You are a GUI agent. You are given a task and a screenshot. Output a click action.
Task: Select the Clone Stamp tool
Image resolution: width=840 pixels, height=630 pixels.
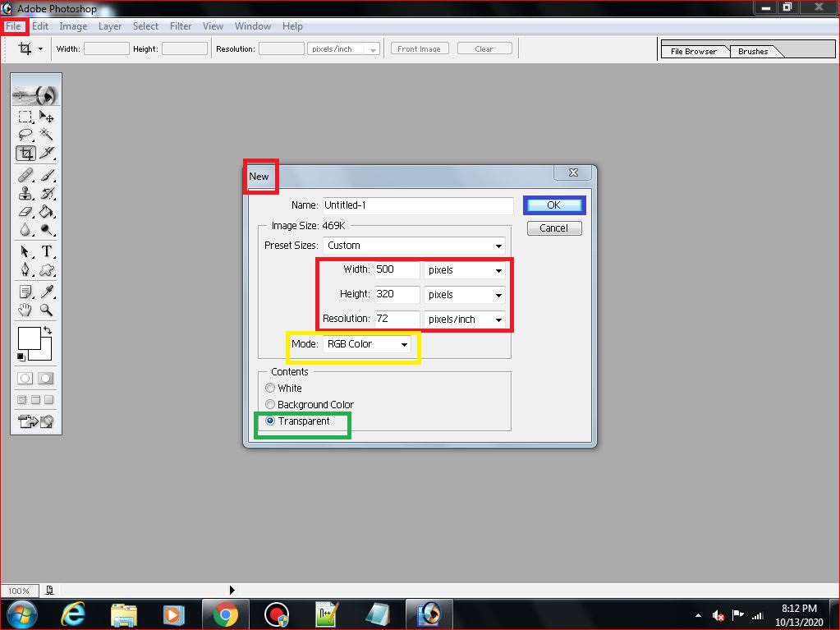tap(25, 193)
